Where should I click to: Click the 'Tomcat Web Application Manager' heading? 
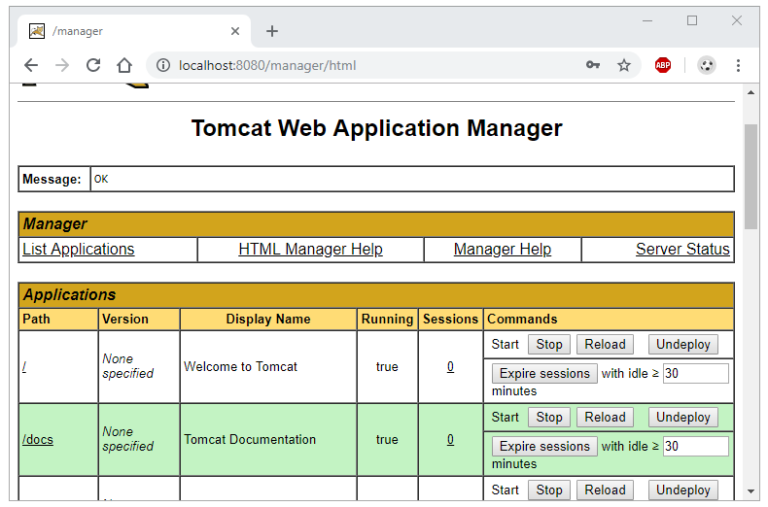pos(377,128)
